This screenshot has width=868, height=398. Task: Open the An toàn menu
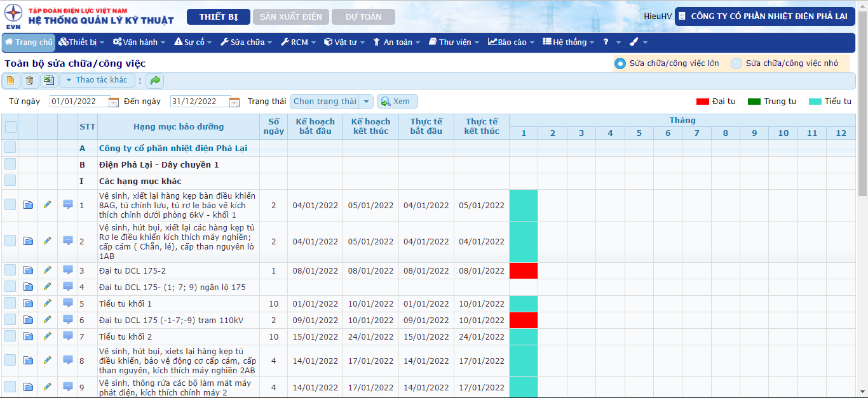(397, 42)
